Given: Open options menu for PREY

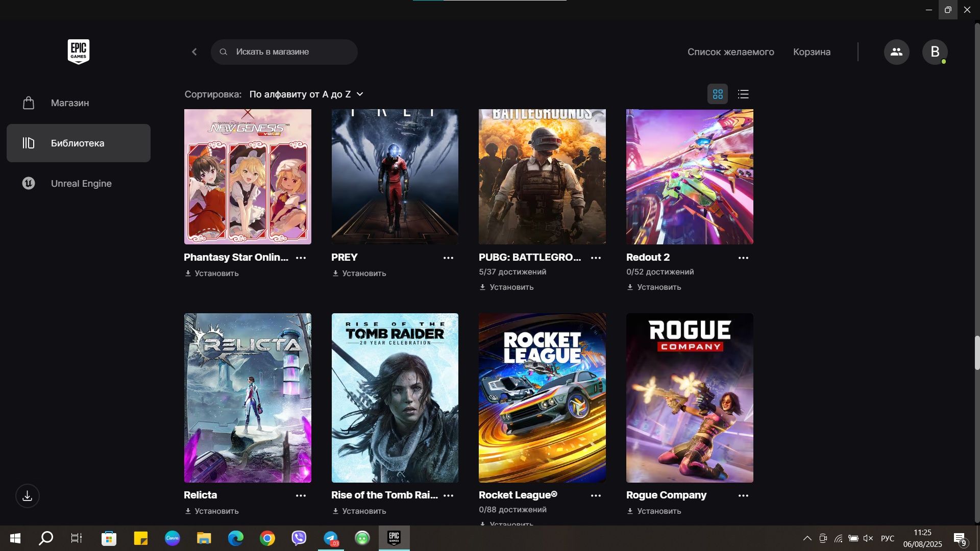Looking at the screenshot, I should 448,258.
